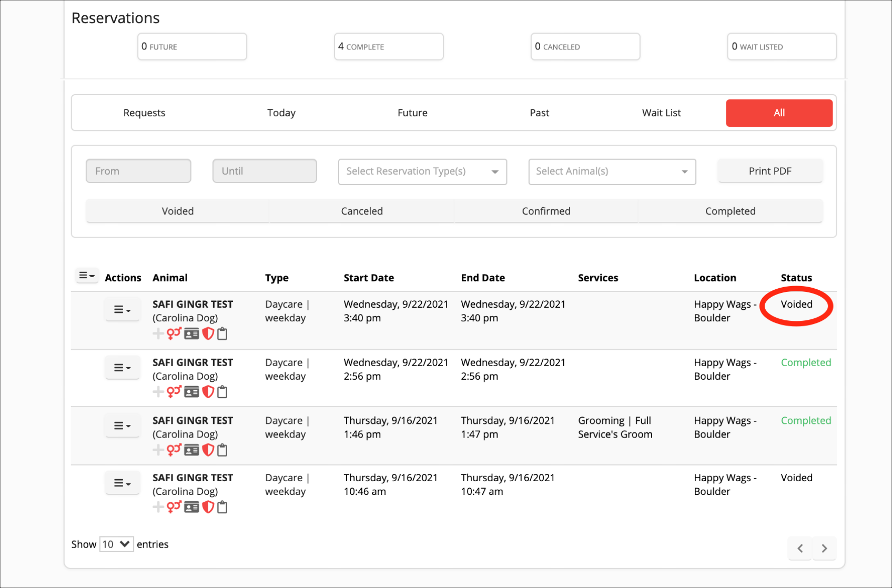
Task: Click the Completed status in the 2:56 pm row
Action: (x=806, y=362)
